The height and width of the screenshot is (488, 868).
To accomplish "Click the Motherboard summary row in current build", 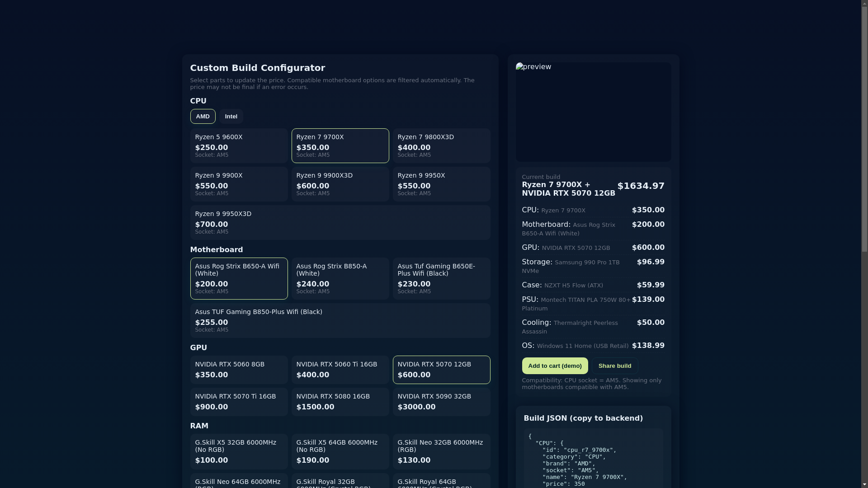I will (593, 229).
